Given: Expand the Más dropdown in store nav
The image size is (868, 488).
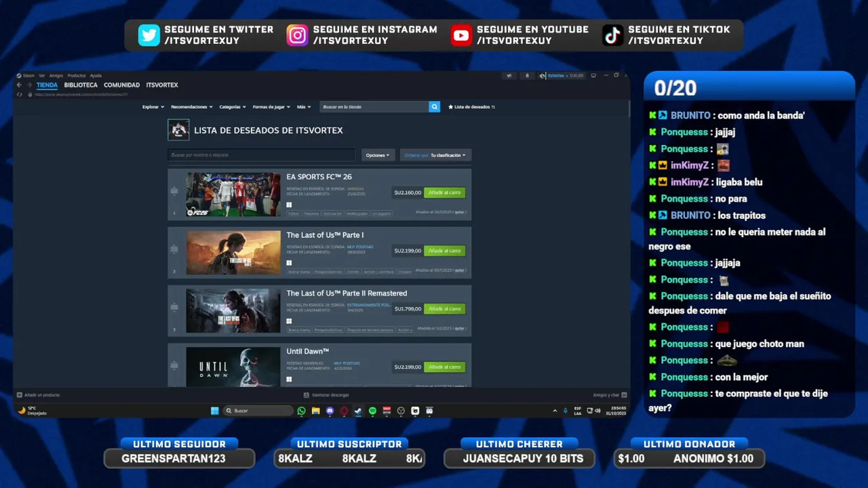Looking at the screenshot, I should pos(304,106).
